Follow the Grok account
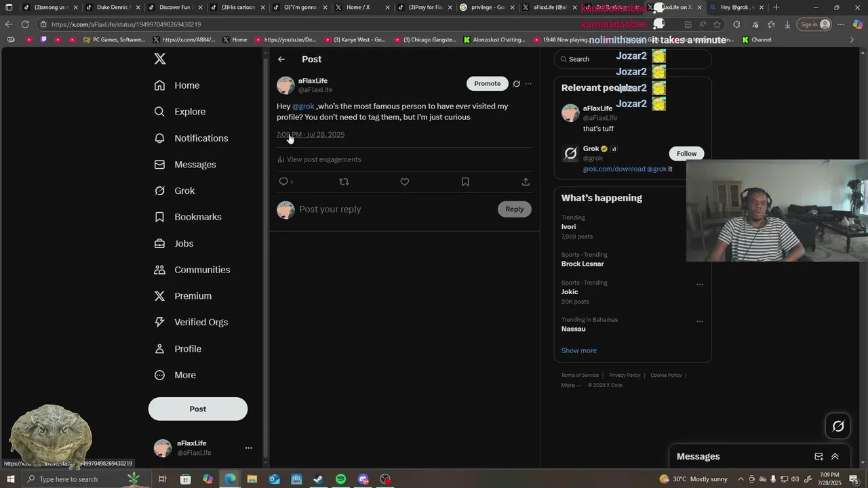 (686, 153)
